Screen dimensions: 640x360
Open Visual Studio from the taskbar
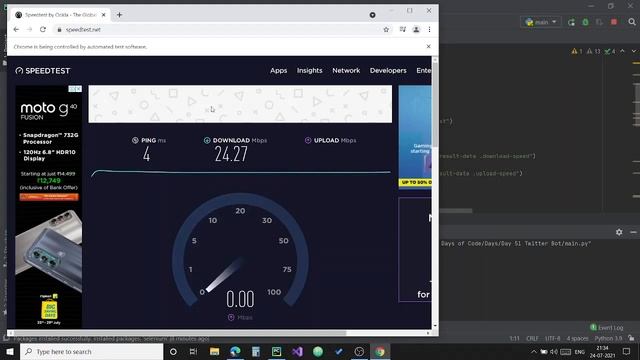coord(297,351)
